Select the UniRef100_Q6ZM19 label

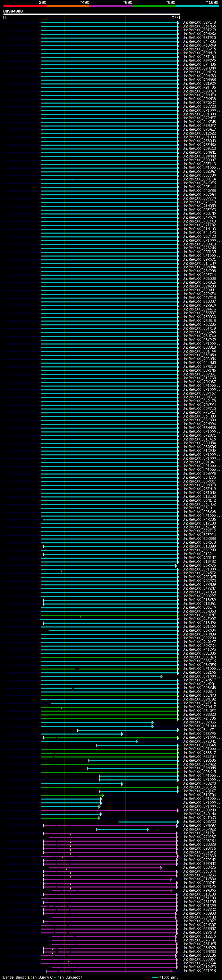tap(199, 489)
